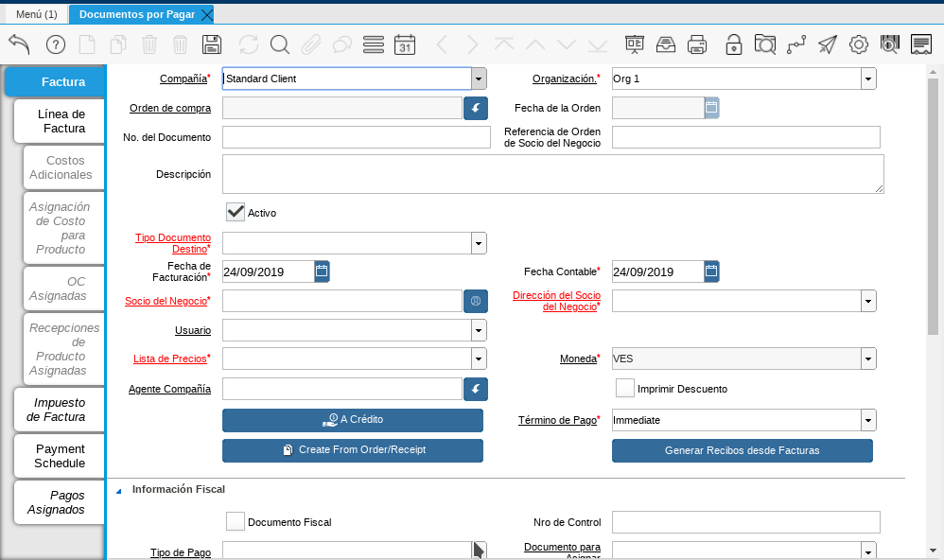Click the barcode scan magnifier icon

tap(890, 44)
